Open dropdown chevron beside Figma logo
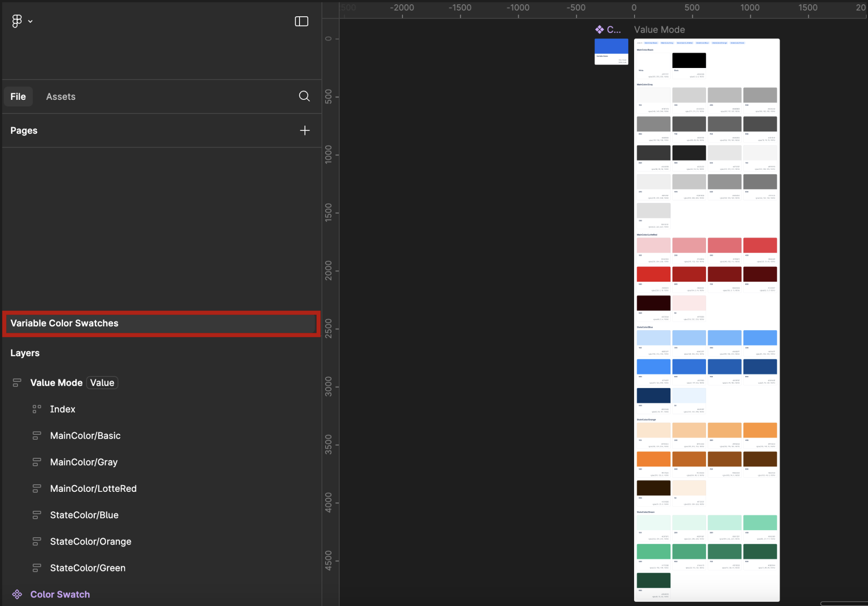The width and height of the screenshot is (868, 606). (30, 21)
